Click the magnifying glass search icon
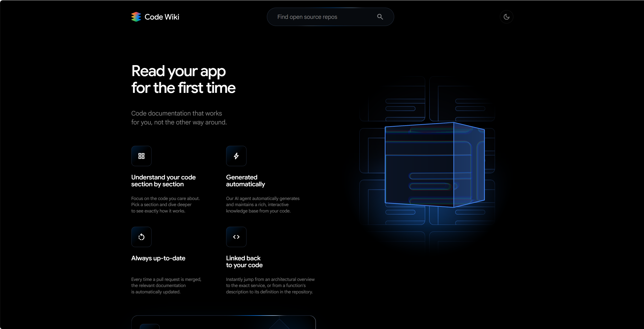Screen dimensions: 644x329 point(380,17)
